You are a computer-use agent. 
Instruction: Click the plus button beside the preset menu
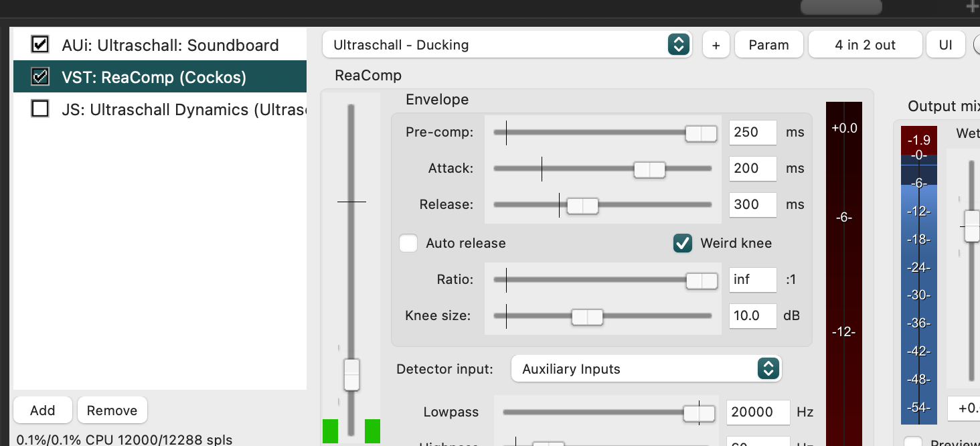716,45
